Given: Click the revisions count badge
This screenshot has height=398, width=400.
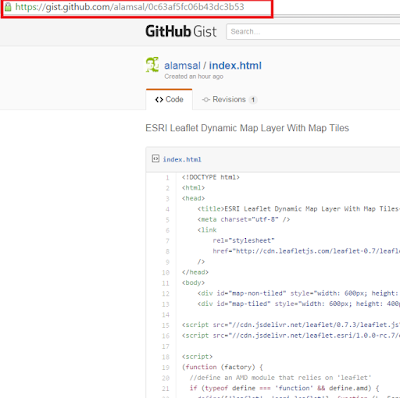Looking at the screenshot, I should click(x=253, y=100).
